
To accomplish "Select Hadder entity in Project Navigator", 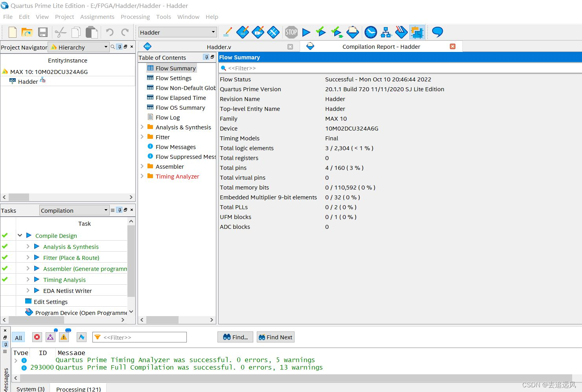I will tap(28, 81).
